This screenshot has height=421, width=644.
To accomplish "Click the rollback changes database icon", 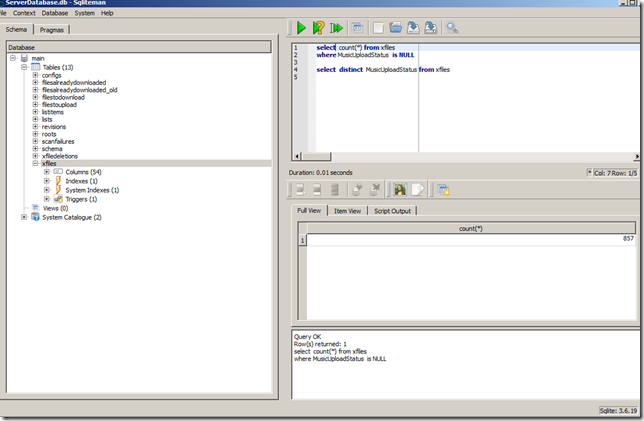I will point(375,190).
